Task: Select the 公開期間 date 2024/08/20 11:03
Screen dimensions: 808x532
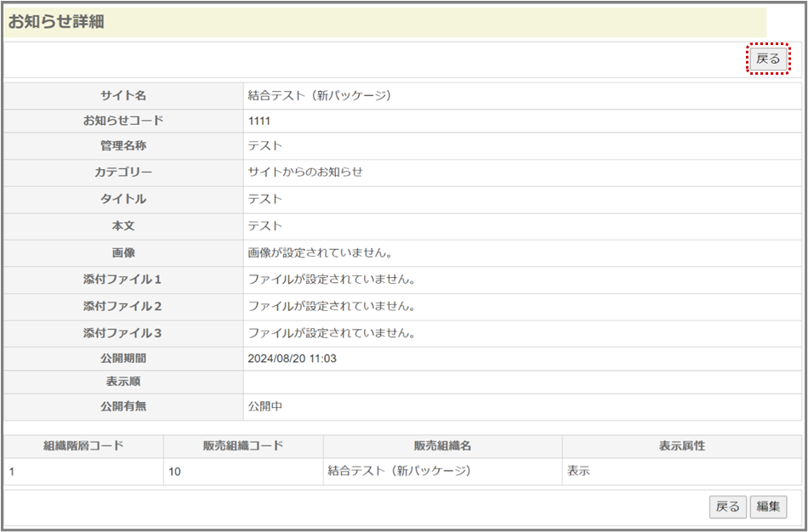Action: [292, 359]
